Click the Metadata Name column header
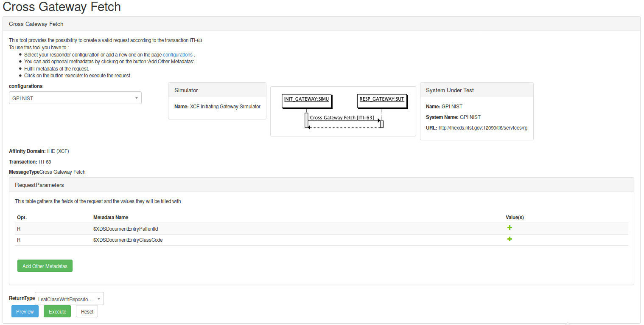The image size is (644, 325). (111, 218)
